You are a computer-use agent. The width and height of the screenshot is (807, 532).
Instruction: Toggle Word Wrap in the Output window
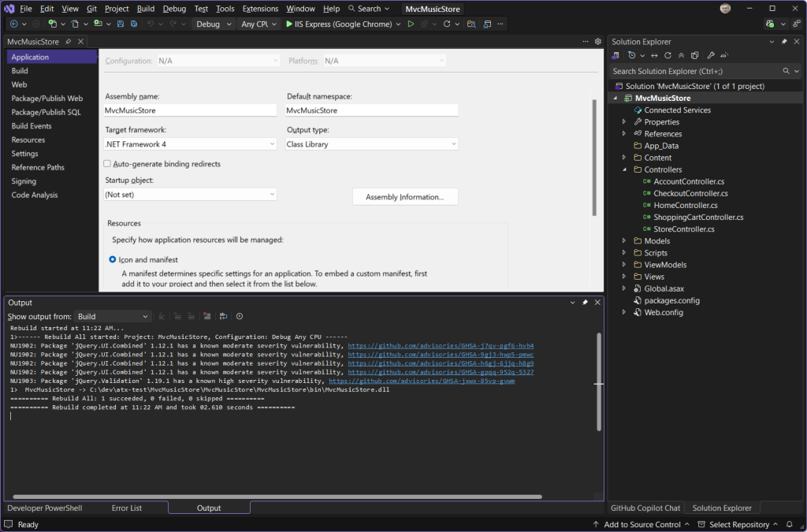click(x=223, y=316)
